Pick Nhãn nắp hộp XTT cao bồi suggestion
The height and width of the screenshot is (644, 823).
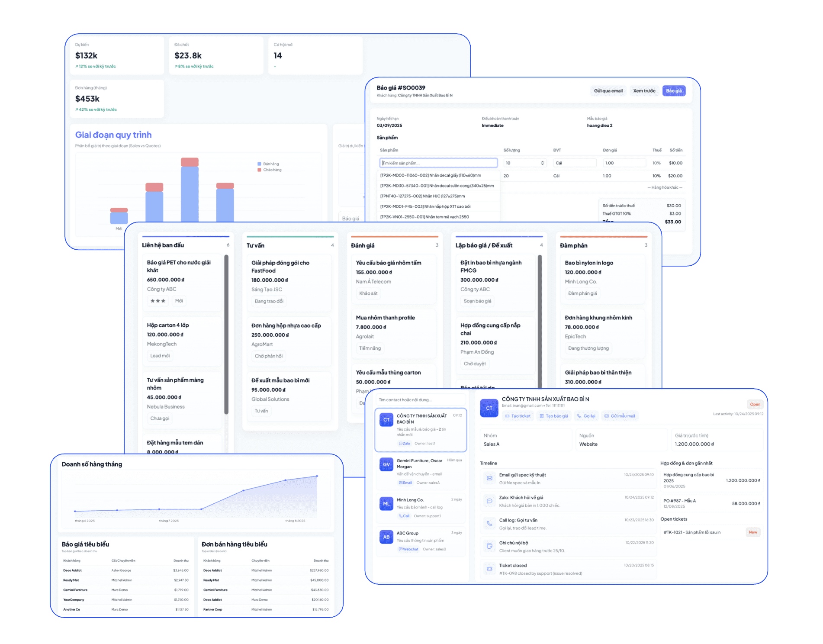click(x=425, y=206)
